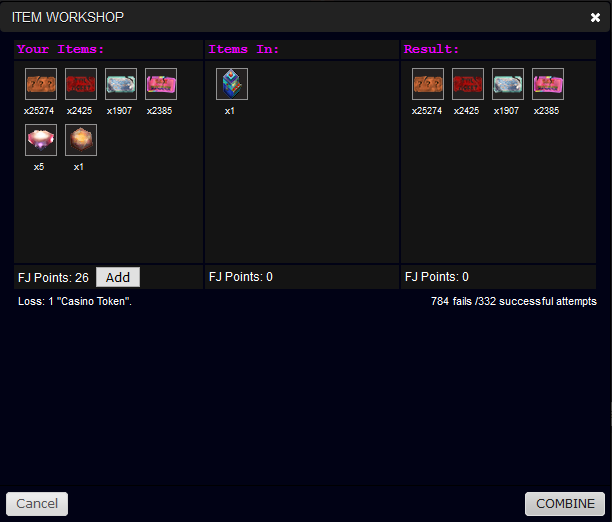This screenshot has width=612, height=522.
Task: Click the pink item in the Result panel
Action: [x=548, y=84]
